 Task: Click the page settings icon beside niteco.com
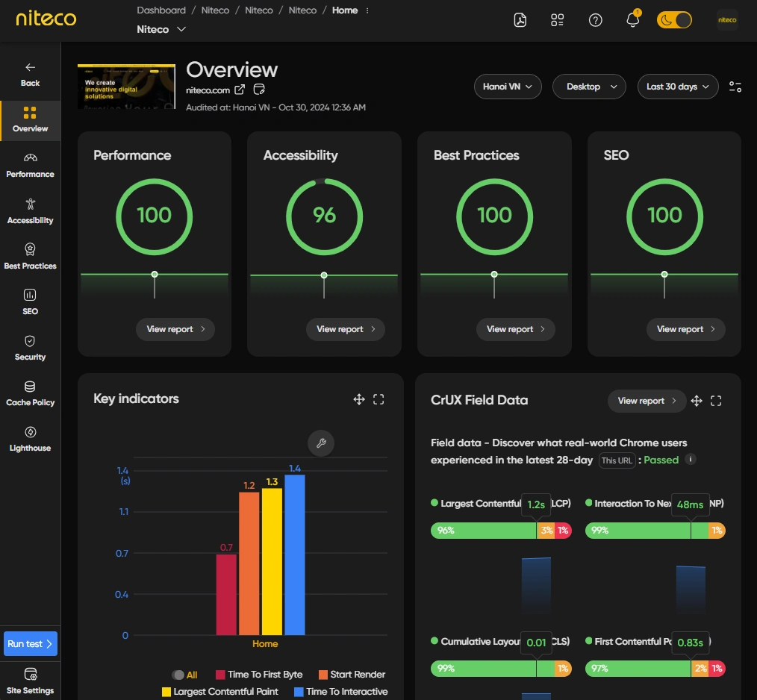(x=259, y=90)
